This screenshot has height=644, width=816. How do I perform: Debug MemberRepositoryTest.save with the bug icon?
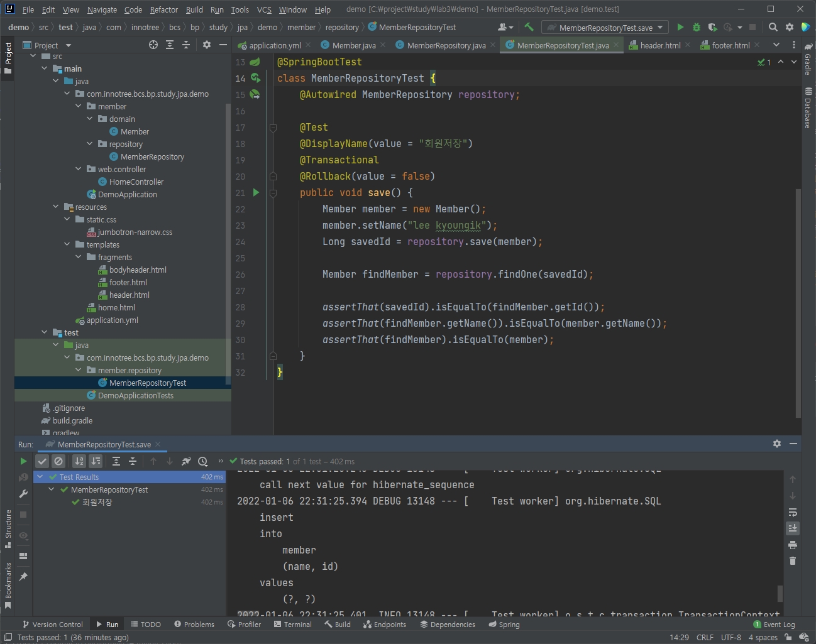696,27
